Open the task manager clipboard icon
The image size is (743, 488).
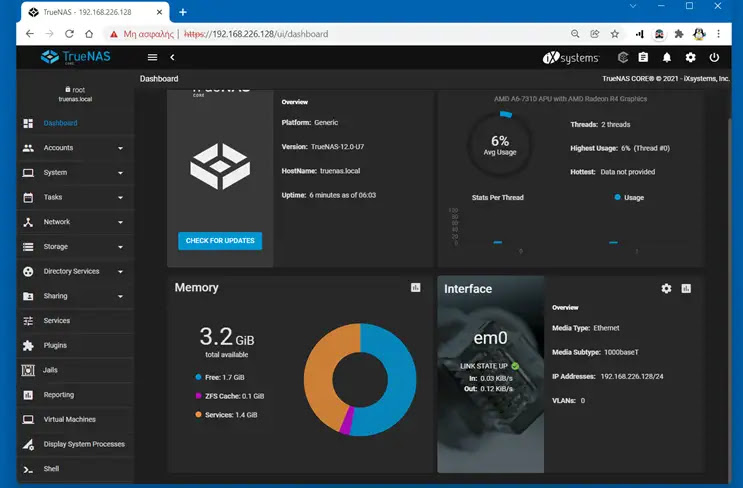(643, 58)
